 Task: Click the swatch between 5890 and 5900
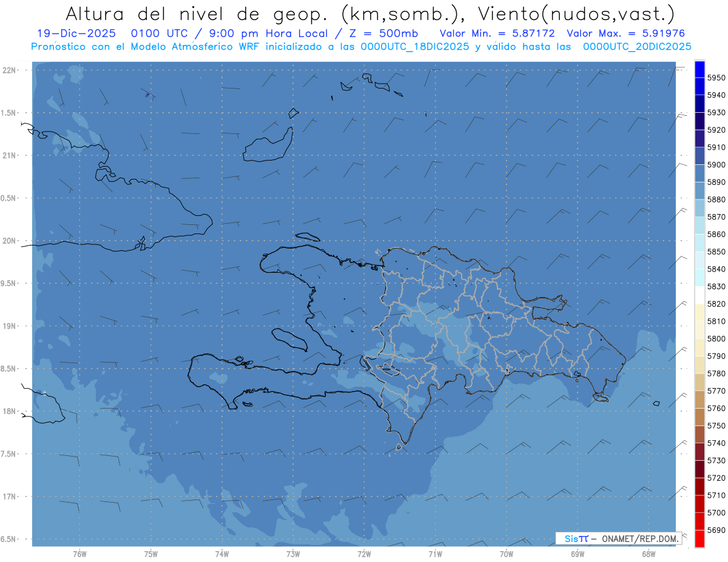[x=699, y=173]
